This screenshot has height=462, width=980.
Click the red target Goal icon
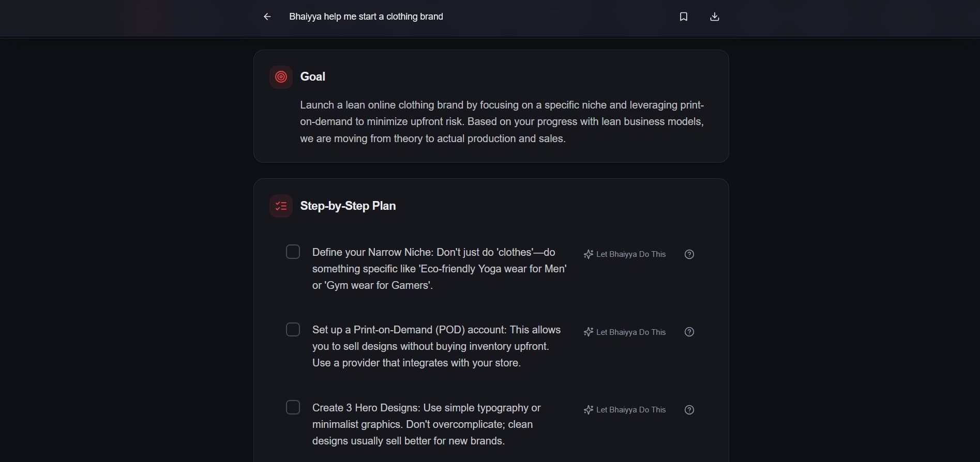tap(281, 77)
